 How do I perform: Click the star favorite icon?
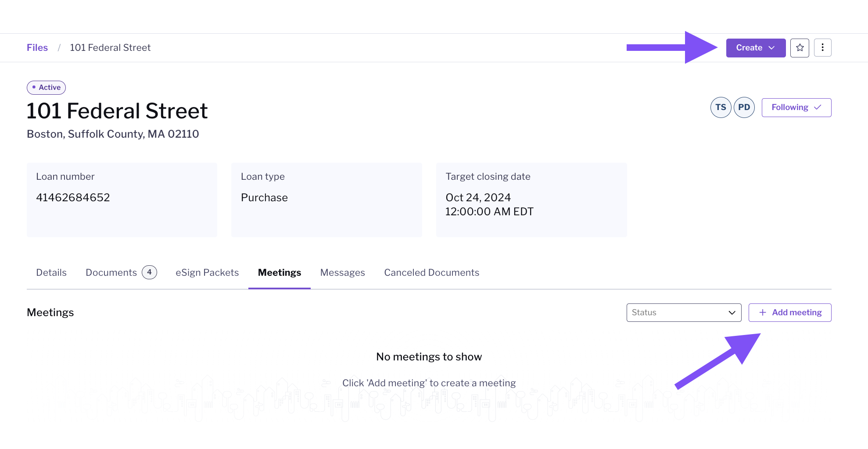800,48
